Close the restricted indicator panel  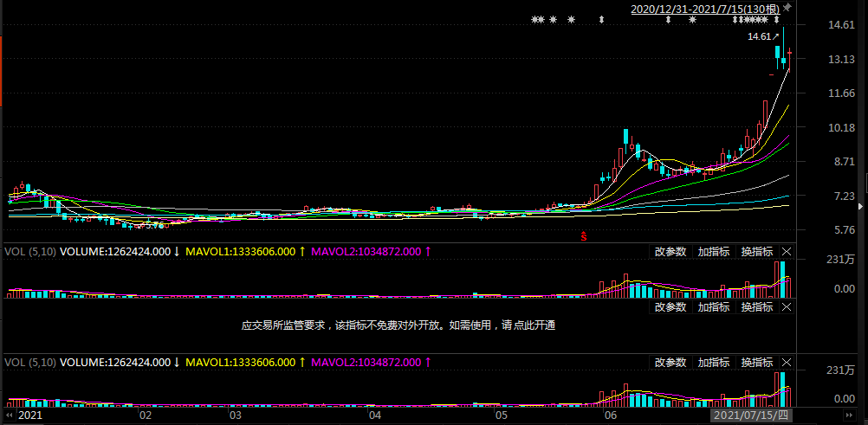click(787, 307)
